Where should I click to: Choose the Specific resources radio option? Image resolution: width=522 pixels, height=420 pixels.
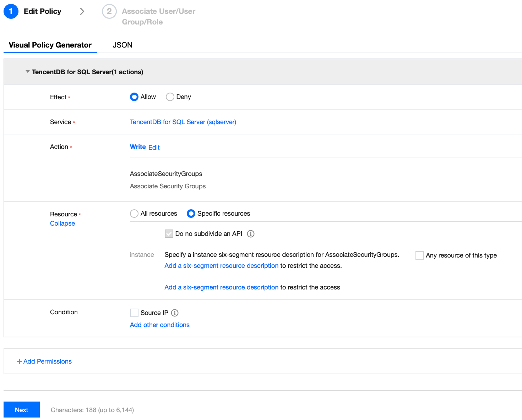(191, 214)
